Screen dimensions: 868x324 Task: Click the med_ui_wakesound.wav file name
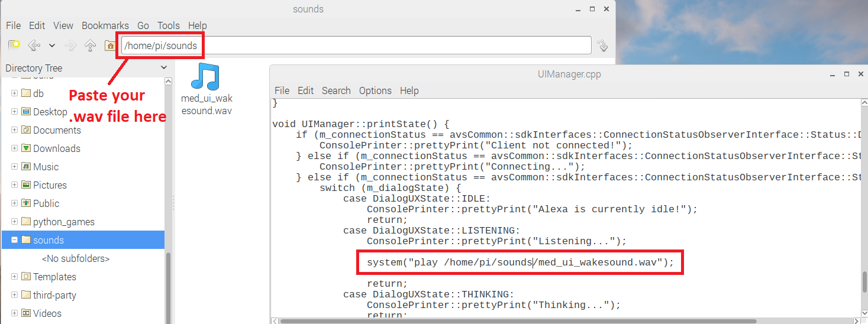[206, 104]
